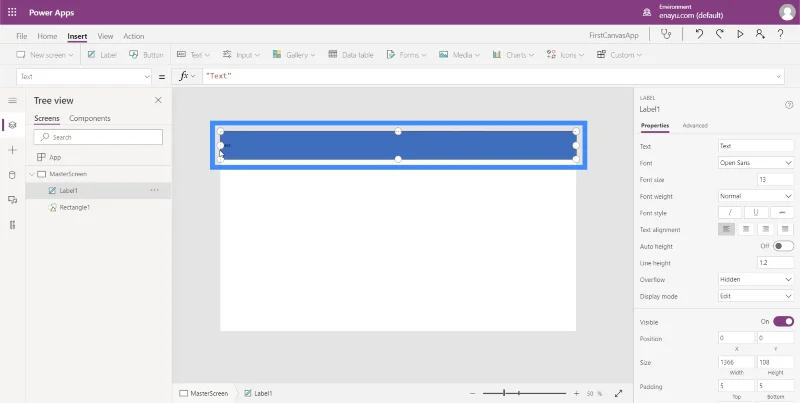Switch to the Home tab
This screenshot has width=800, height=403.
[47, 36]
